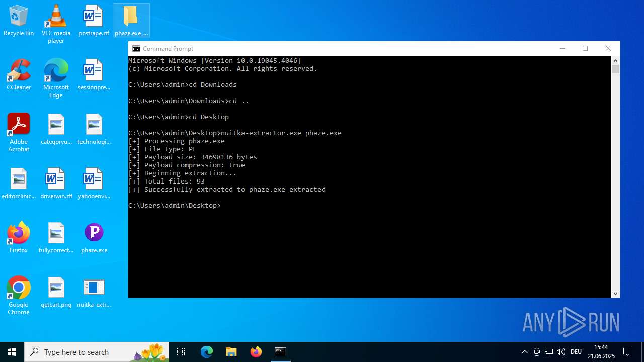Switch input language DEU indicator
The height and width of the screenshot is (362, 644).
(x=576, y=352)
